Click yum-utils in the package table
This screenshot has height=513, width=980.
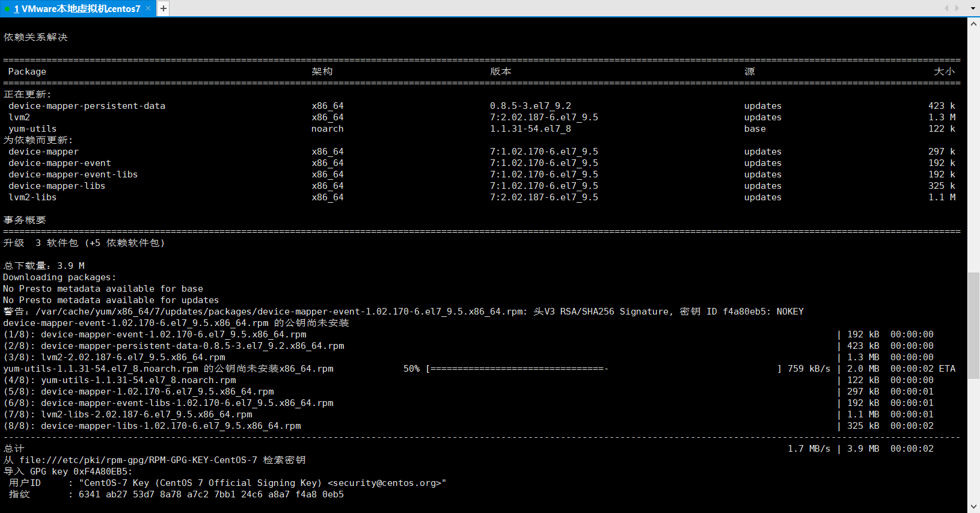click(x=32, y=129)
